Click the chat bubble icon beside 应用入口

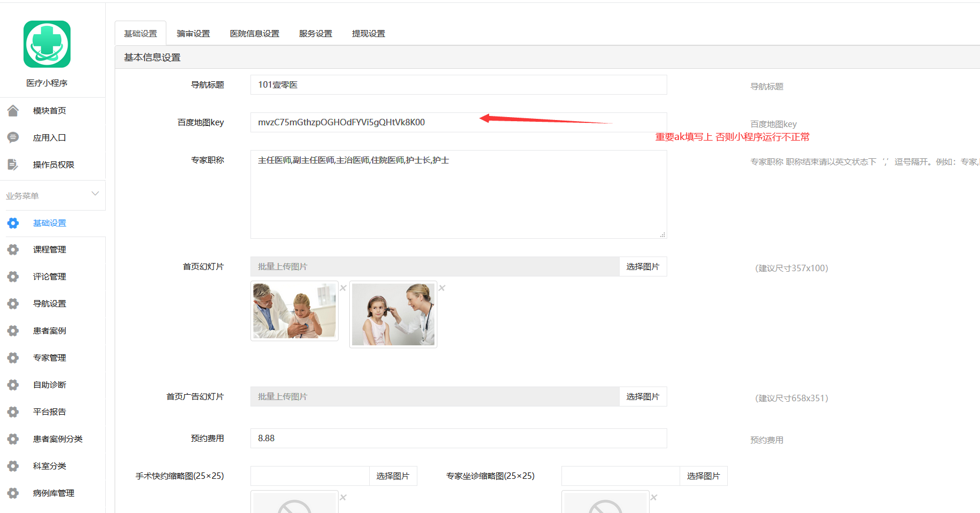(x=13, y=138)
